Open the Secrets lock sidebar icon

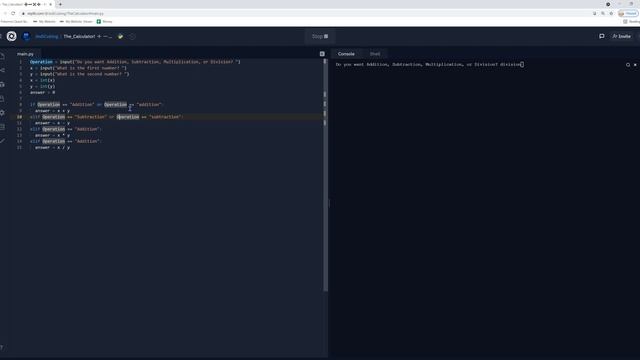tap(2, 99)
